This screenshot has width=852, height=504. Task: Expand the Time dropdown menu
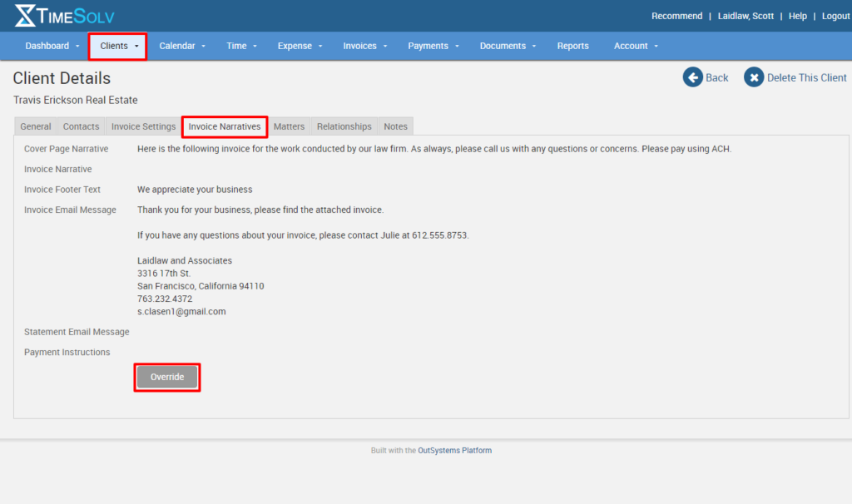tap(240, 46)
